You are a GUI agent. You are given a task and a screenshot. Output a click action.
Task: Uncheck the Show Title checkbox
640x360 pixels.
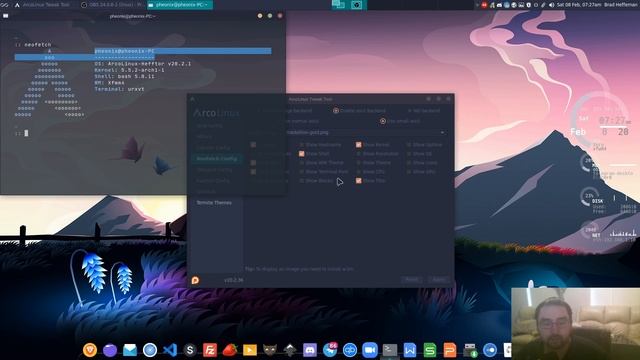358,180
